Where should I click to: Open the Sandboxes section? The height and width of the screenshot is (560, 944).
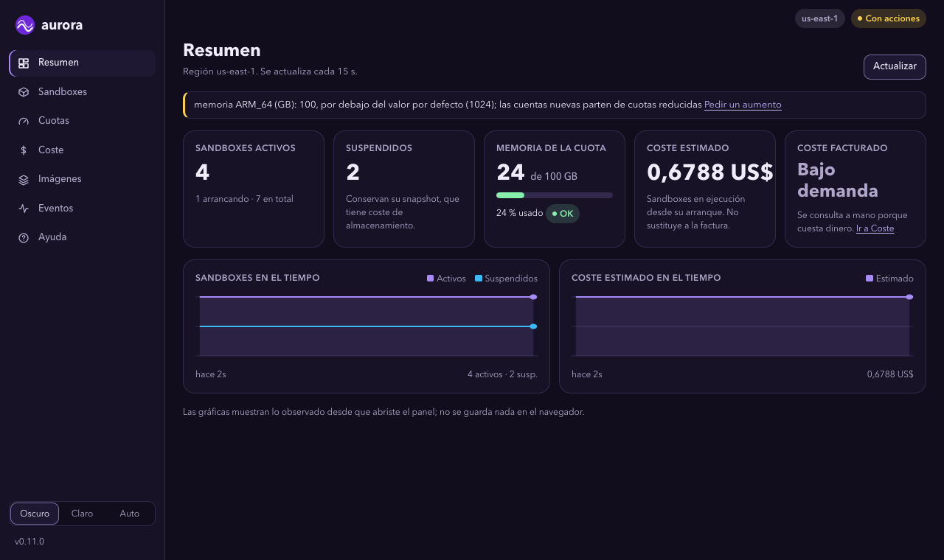82,92
